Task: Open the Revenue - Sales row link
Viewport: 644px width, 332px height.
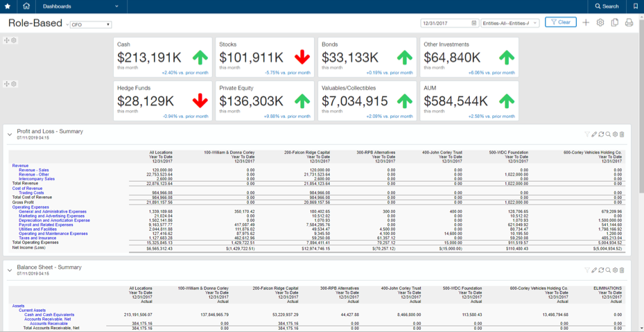Action: click(34, 170)
